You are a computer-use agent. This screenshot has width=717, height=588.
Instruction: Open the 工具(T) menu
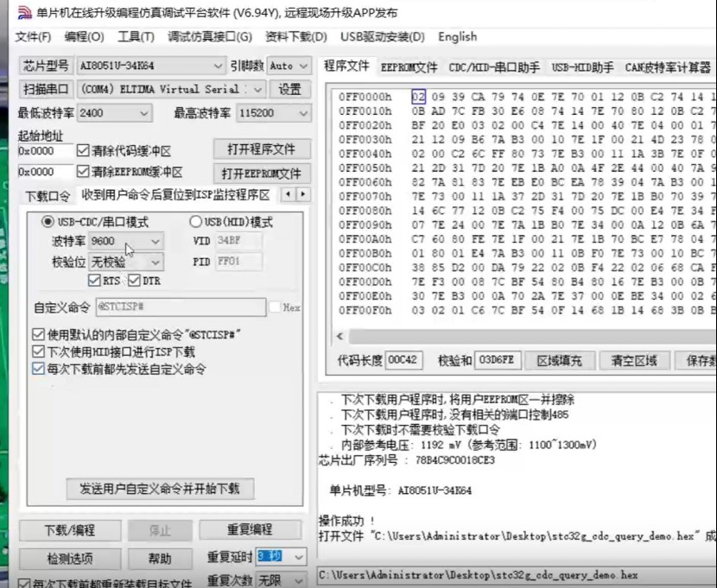136,36
